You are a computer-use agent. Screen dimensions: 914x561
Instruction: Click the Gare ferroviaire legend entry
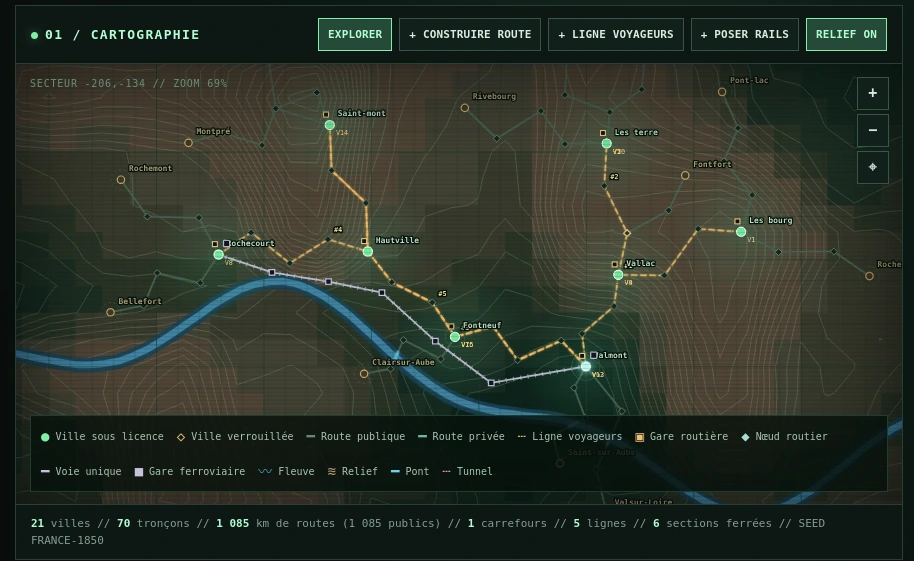click(x=190, y=471)
